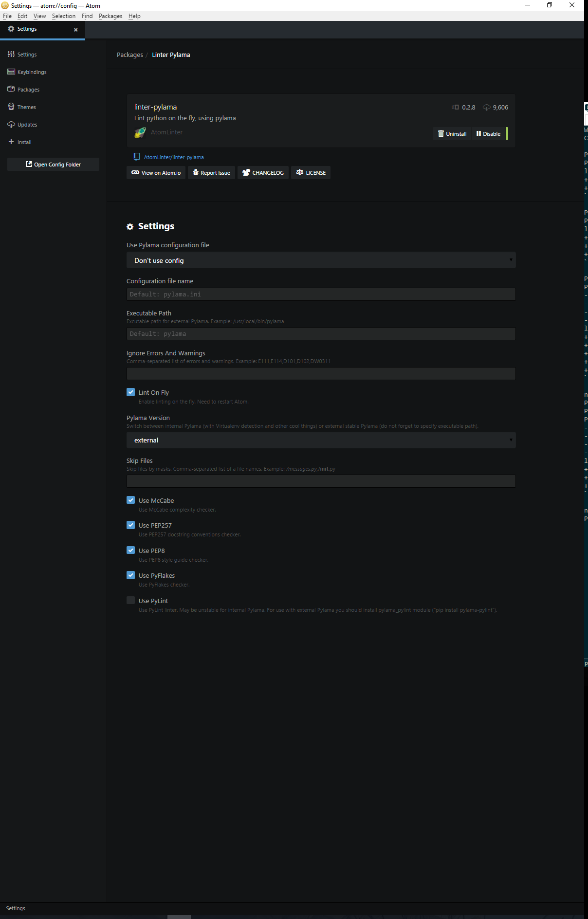Open the Install plus item
This screenshot has width=588, height=919.
point(20,142)
